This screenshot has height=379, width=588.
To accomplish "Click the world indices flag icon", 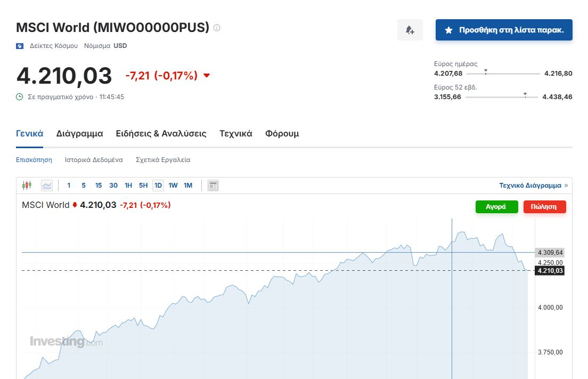I will (20, 46).
